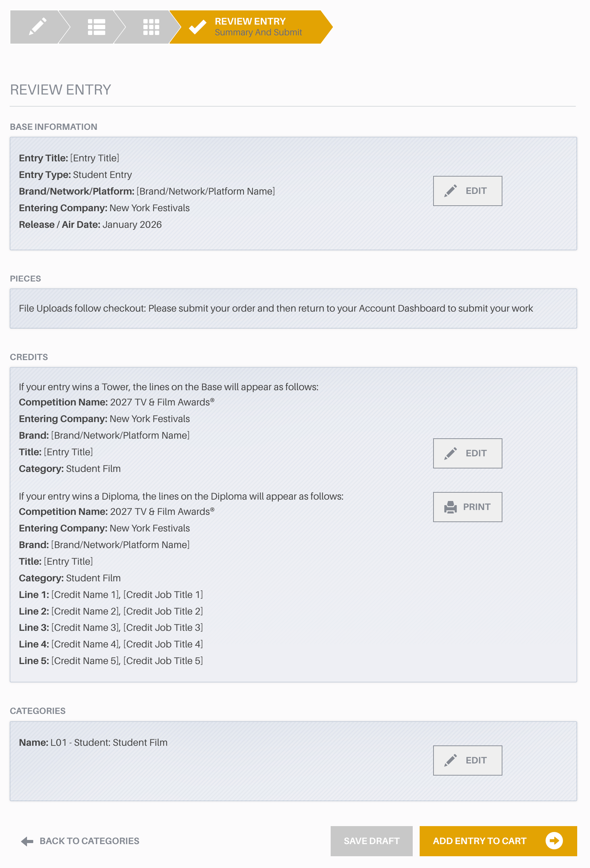The width and height of the screenshot is (590, 868).
Task: Click the L01 Student Film category name
Action: tap(93, 743)
